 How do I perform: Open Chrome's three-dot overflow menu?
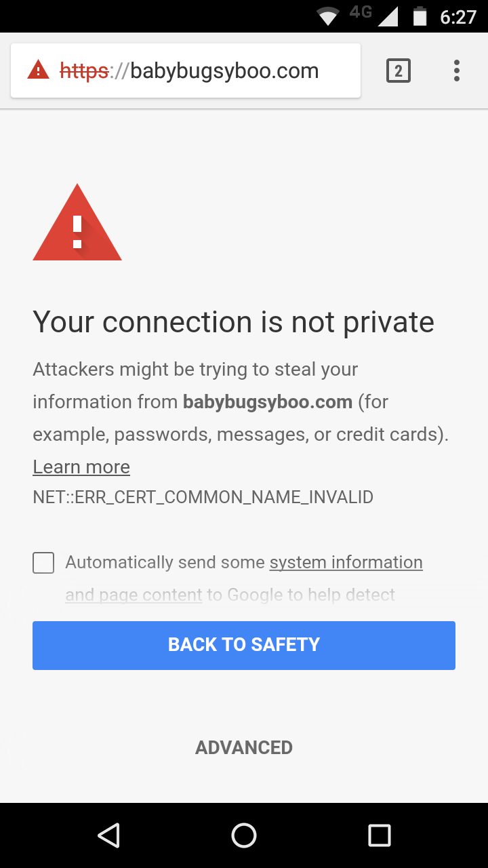(457, 71)
